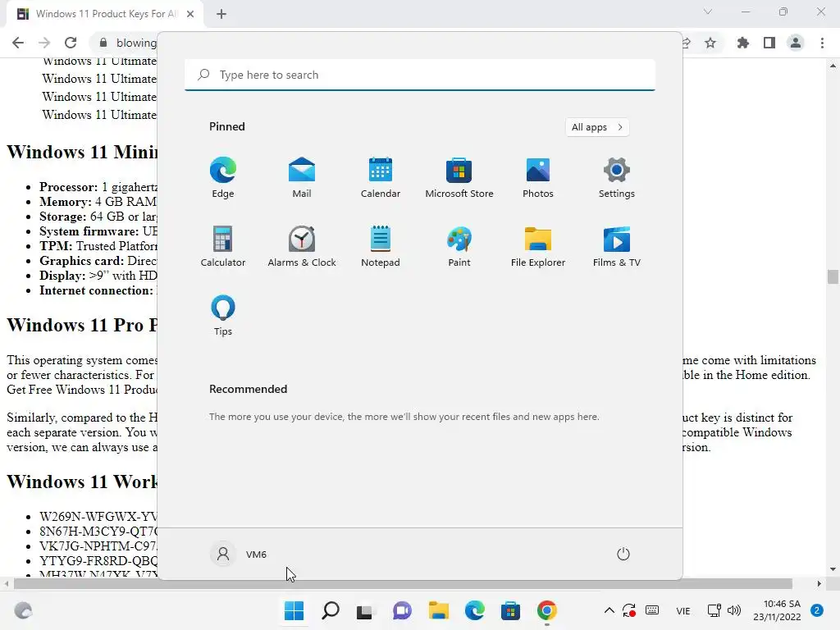Launch the Photos app
This screenshot has height=630, width=840.
coord(538,178)
